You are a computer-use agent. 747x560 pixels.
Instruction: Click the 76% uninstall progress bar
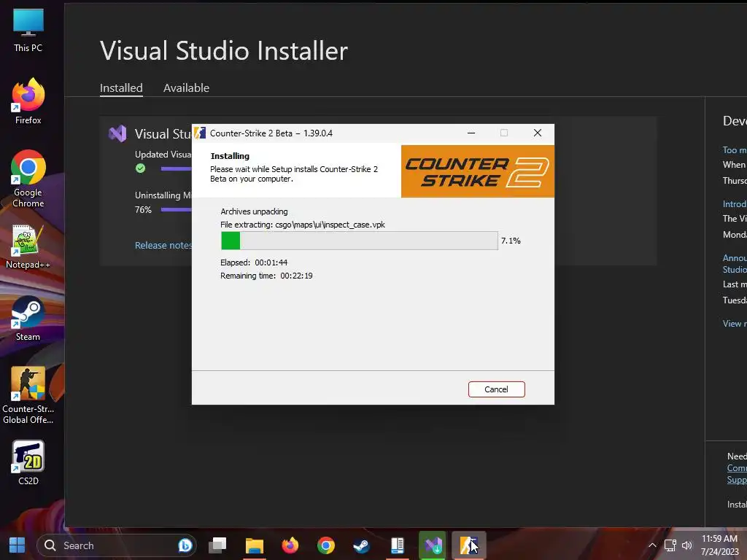pos(177,209)
